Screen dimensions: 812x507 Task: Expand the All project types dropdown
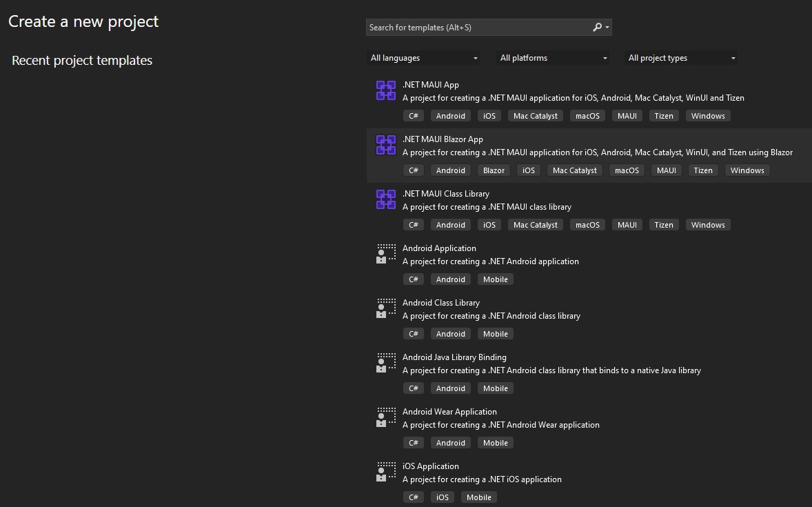tap(682, 58)
